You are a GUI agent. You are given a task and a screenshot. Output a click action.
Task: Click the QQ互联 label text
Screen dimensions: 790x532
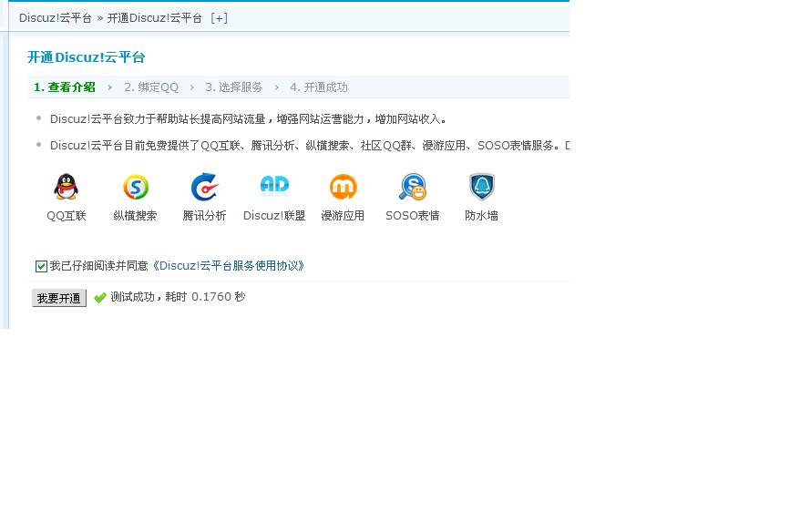pyautogui.click(x=67, y=216)
